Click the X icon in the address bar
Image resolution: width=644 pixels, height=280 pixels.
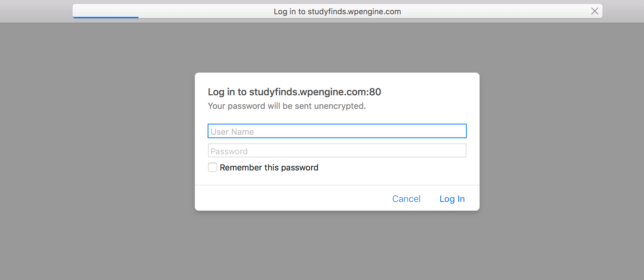(594, 11)
